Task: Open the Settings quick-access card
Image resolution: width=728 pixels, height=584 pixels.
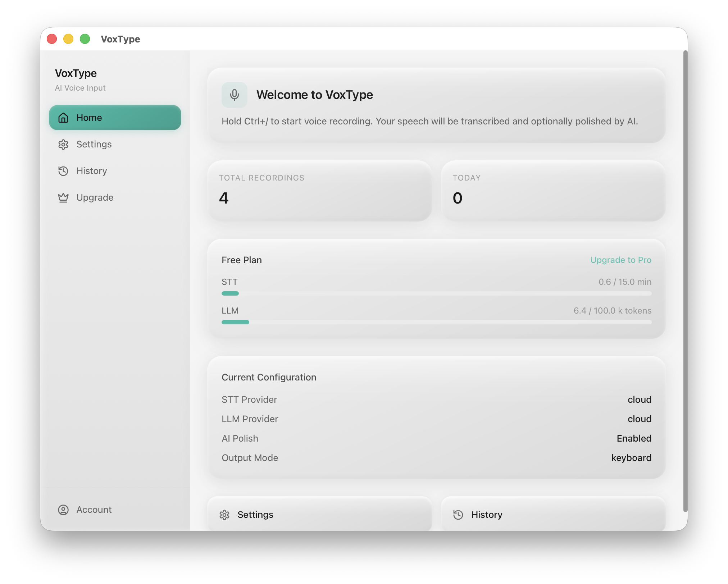Action: click(x=319, y=514)
